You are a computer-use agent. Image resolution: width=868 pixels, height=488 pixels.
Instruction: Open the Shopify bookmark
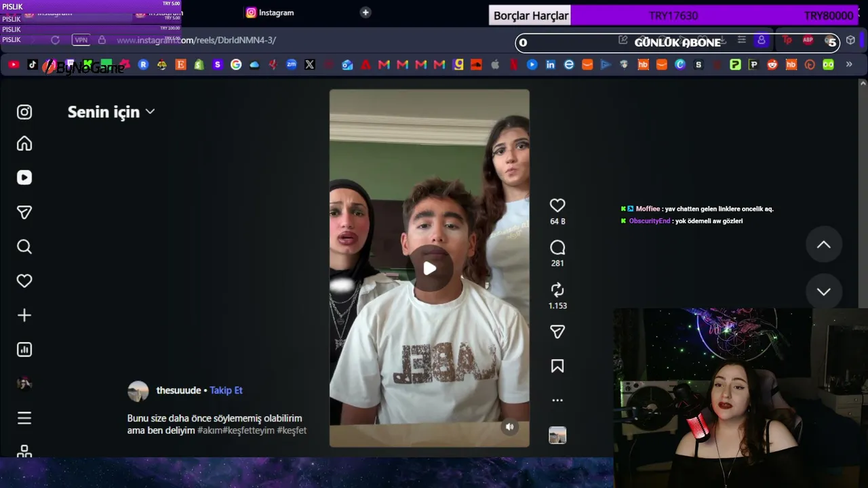(199, 64)
